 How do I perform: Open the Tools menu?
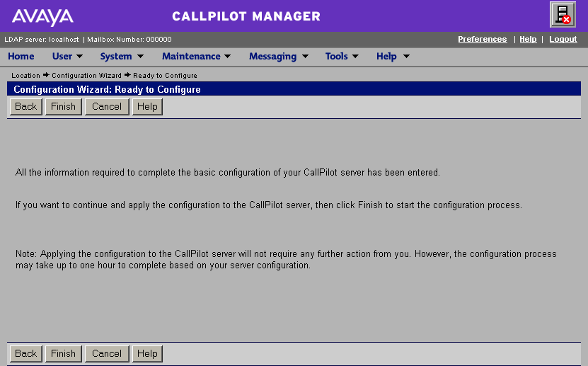click(x=336, y=56)
